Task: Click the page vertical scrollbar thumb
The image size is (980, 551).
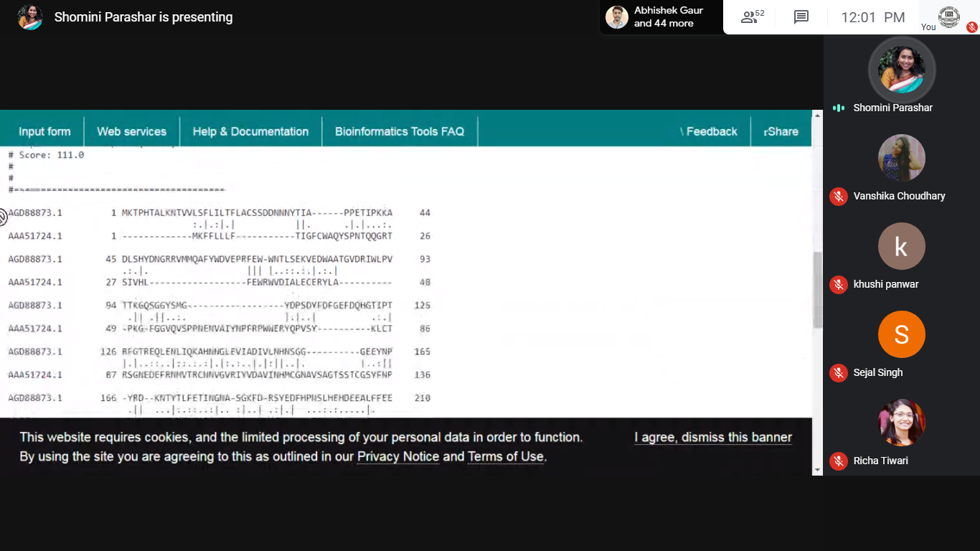Action: coord(817,291)
